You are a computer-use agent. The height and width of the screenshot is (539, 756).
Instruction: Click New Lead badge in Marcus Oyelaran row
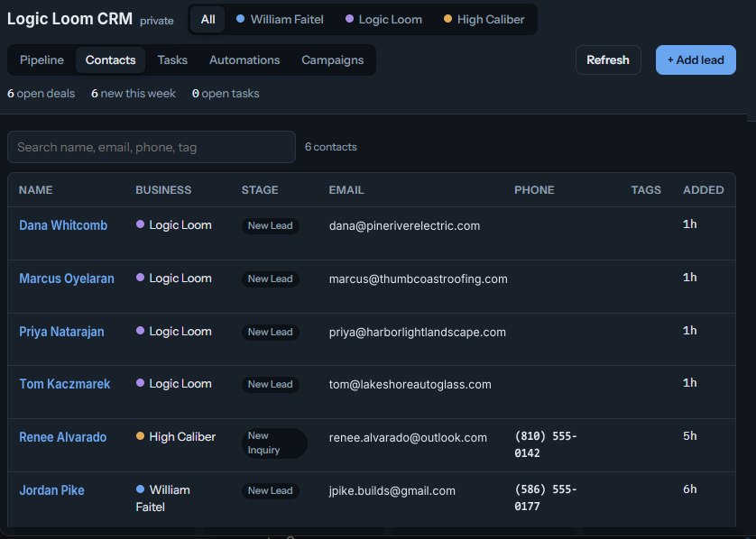(271, 279)
